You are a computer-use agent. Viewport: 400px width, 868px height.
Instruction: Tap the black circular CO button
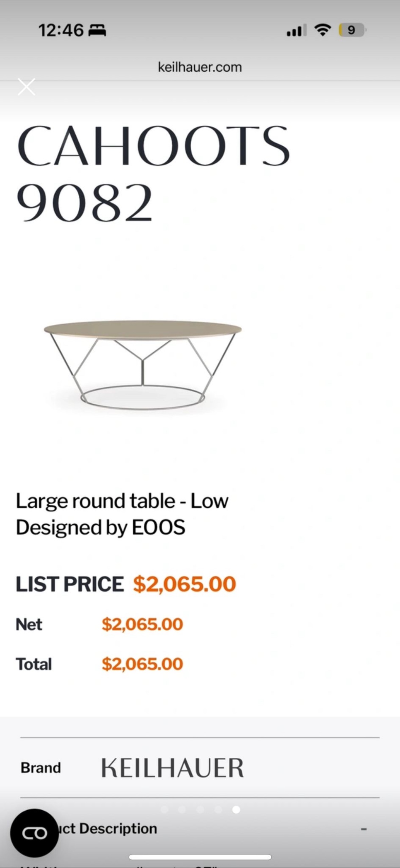click(x=34, y=833)
